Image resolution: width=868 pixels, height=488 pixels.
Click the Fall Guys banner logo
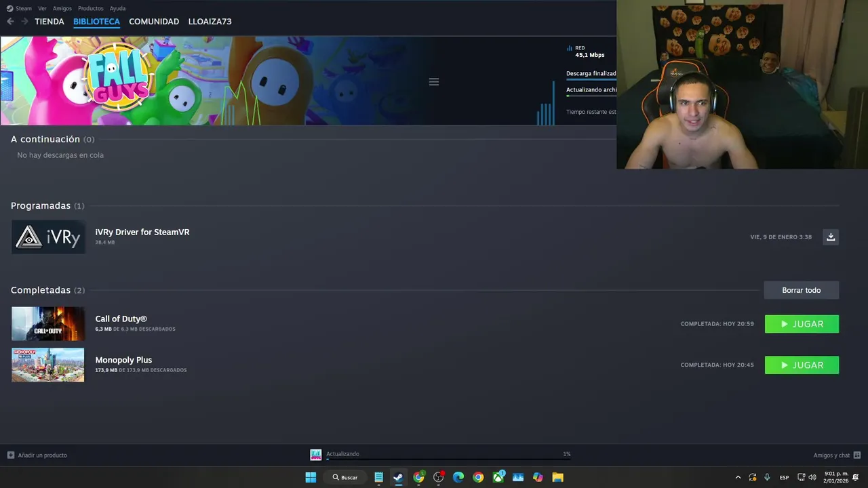[x=119, y=76]
